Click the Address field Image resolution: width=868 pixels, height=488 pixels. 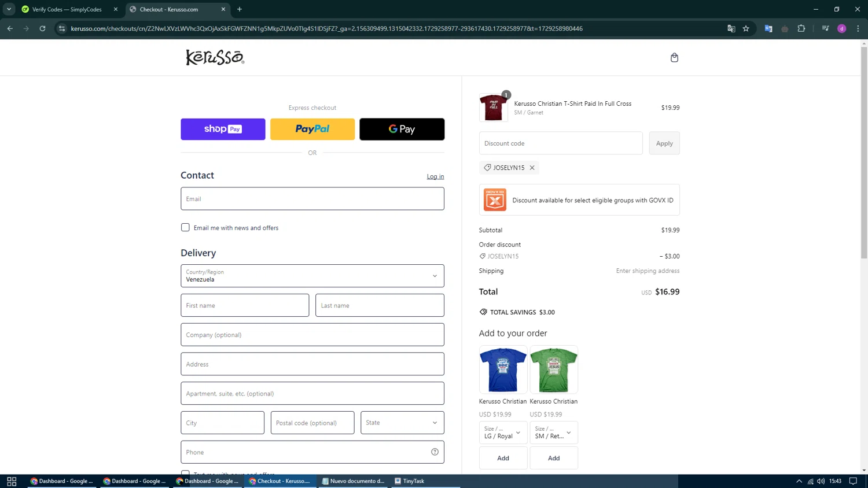coord(312,364)
